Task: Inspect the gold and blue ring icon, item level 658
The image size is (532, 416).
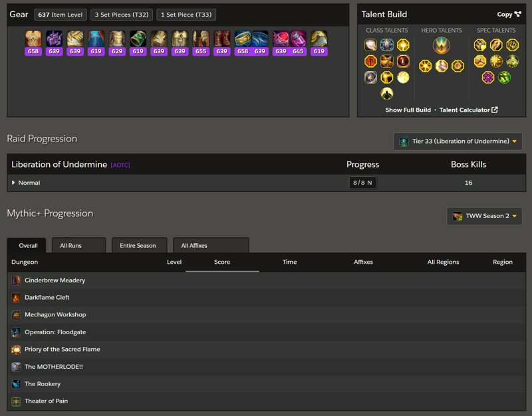Action: click(x=243, y=39)
